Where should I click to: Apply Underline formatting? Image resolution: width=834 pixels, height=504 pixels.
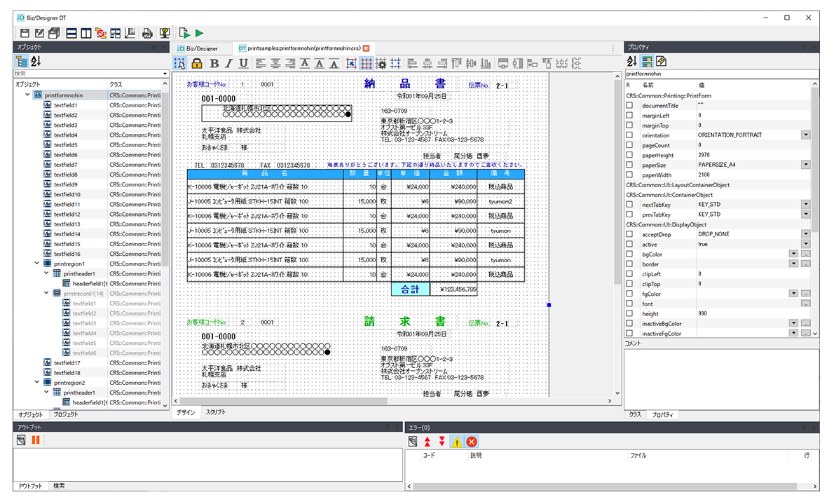(243, 63)
